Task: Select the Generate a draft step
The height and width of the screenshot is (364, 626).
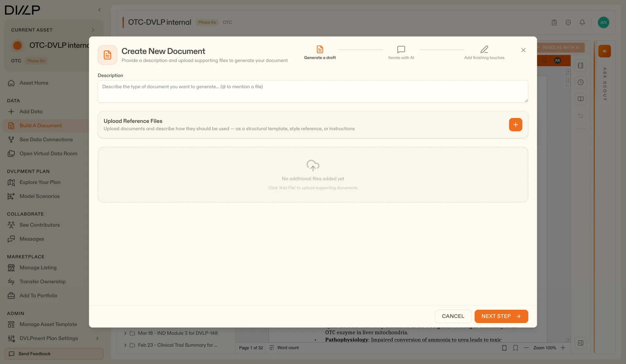Action: [320, 53]
